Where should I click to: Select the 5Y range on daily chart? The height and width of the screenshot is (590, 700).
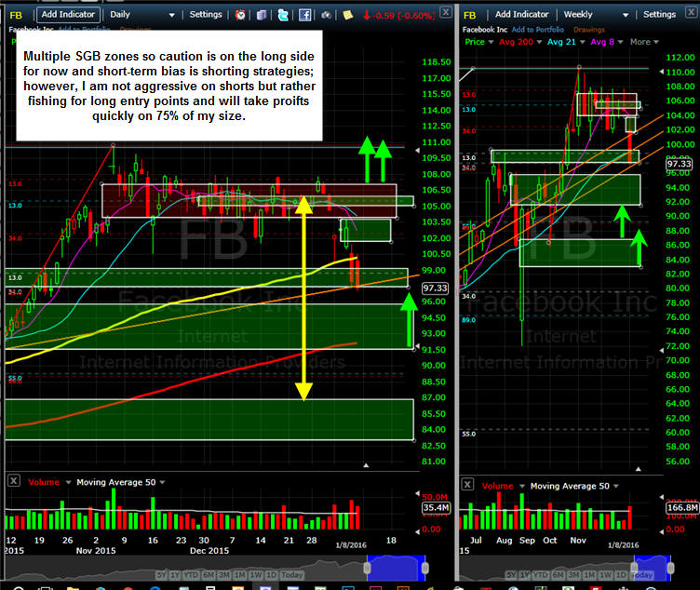(x=161, y=575)
